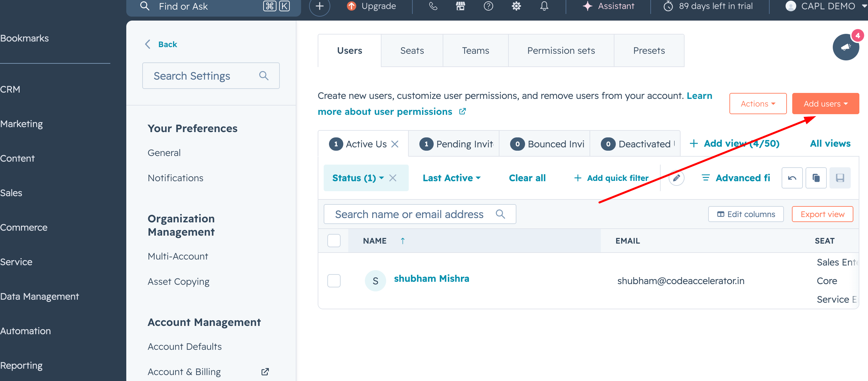Screen dimensions: 868x381
Task: Expand the Add users dropdown button
Action: coord(825,104)
